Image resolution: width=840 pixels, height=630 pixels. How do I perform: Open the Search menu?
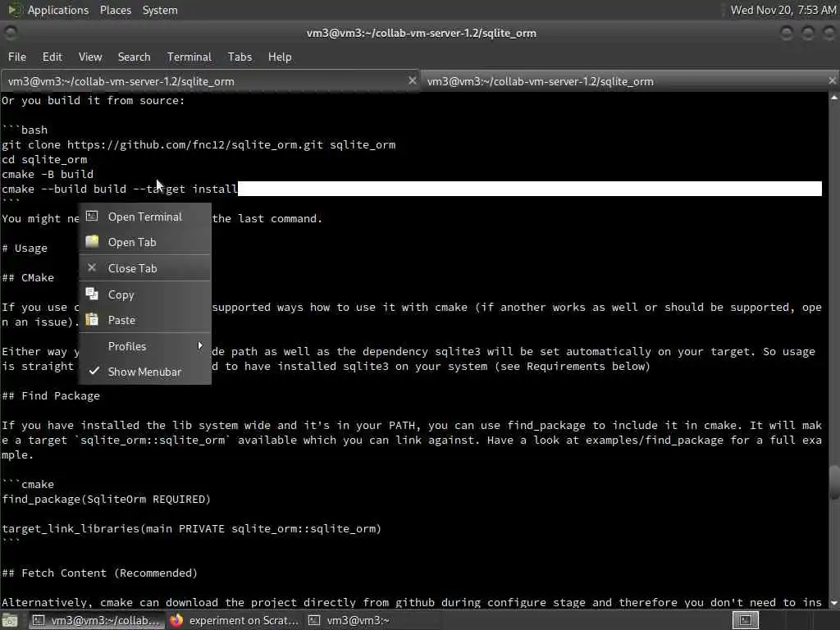pyautogui.click(x=134, y=57)
